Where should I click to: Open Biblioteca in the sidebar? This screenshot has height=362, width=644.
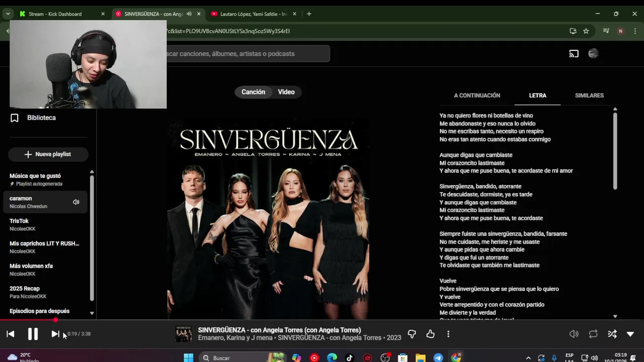[41, 118]
